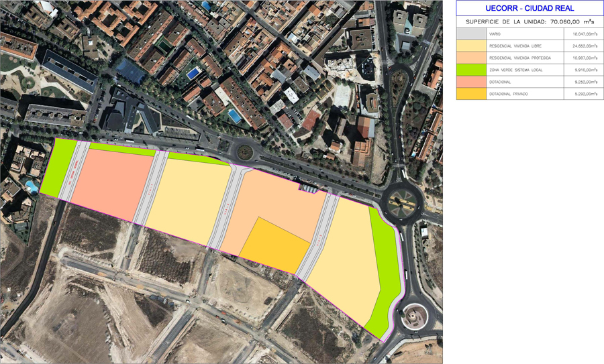The width and height of the screenshot is (604, 364).
Task: Click the Superficie de la Unidad total row
Action: (x=529, y=21)
